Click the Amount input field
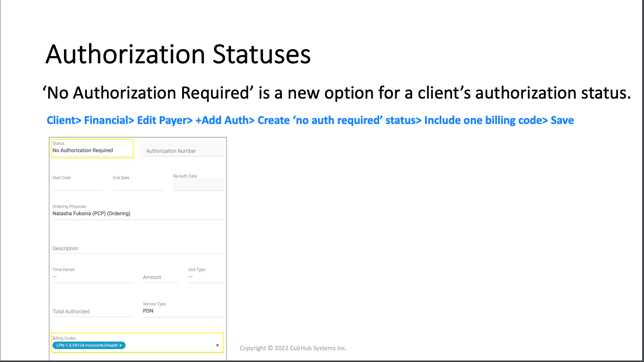Image resolution: width=644 pixels, height=362 pixels. [160, 277]
